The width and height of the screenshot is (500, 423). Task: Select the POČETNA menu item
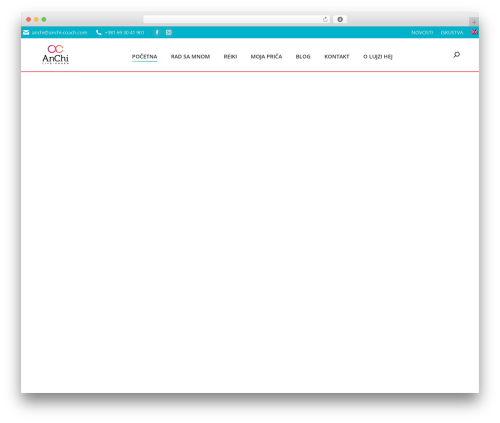click(x=144, y=57)
